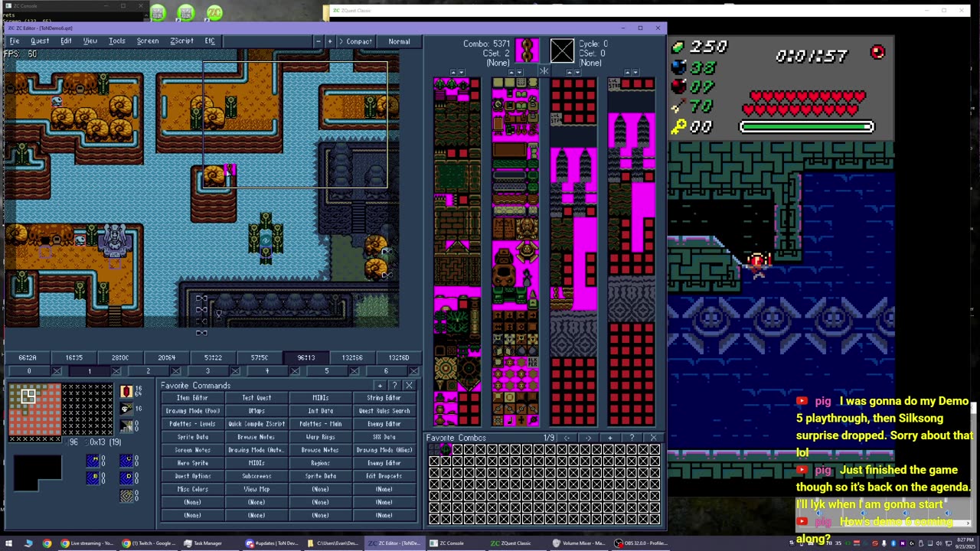Image resolution: width=980 pixels, height=551 pixels.
Task: Select map screen tab 16:35
Action: (x=73, y=357)
